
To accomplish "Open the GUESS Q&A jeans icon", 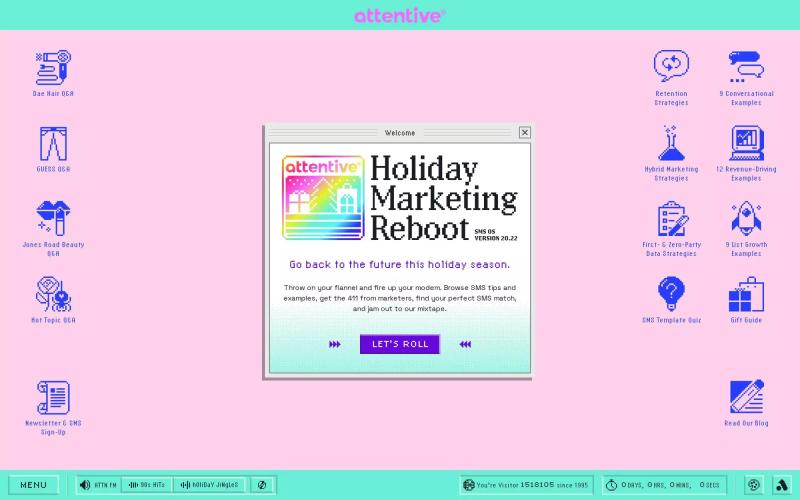I will coord(53,144).
